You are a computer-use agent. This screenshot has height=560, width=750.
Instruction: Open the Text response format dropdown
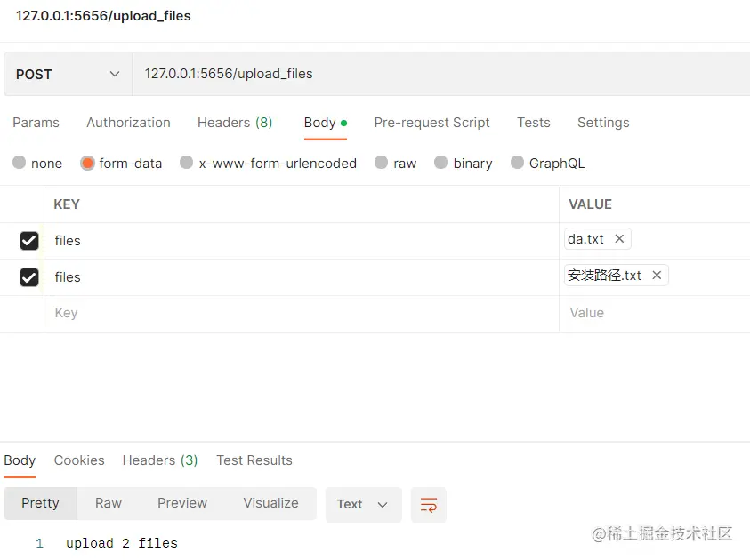click(x=364, y=505)
